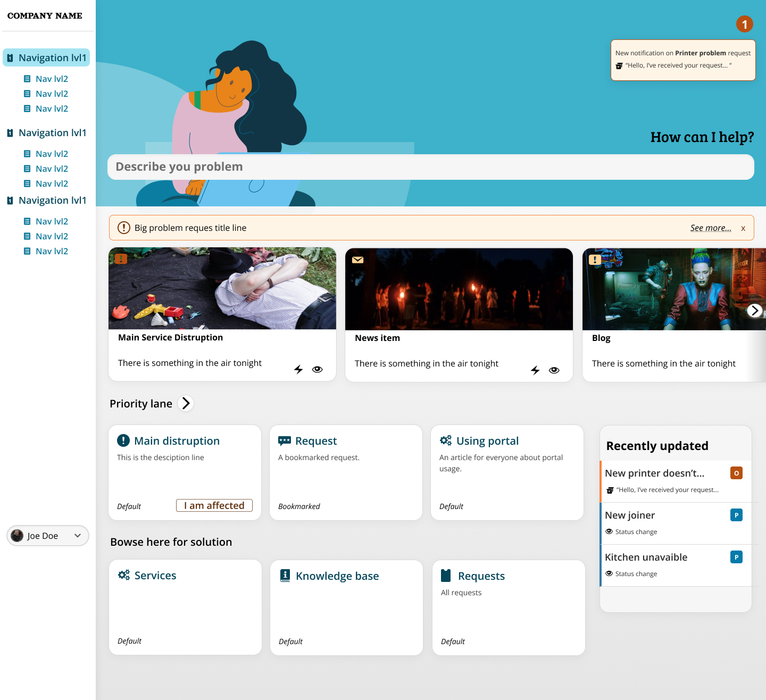Screen dimensions: 766x700
Task: Click the envelope icon on News item card
Action: [358, 260]
